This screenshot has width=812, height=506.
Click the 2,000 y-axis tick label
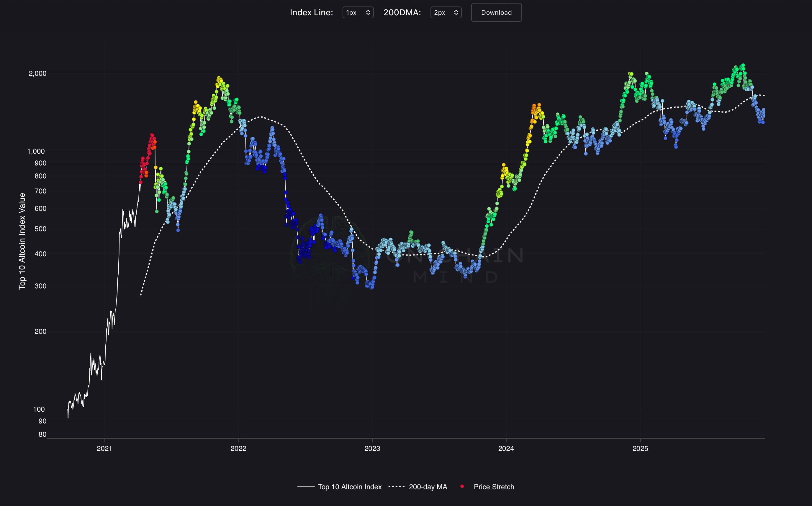click(x=37, y=73)
